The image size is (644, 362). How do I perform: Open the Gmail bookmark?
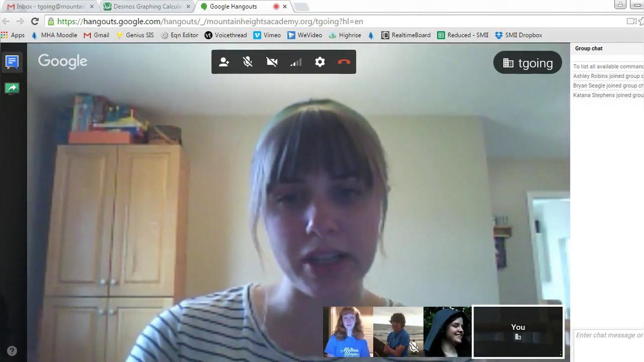click(x=97, y=35)
